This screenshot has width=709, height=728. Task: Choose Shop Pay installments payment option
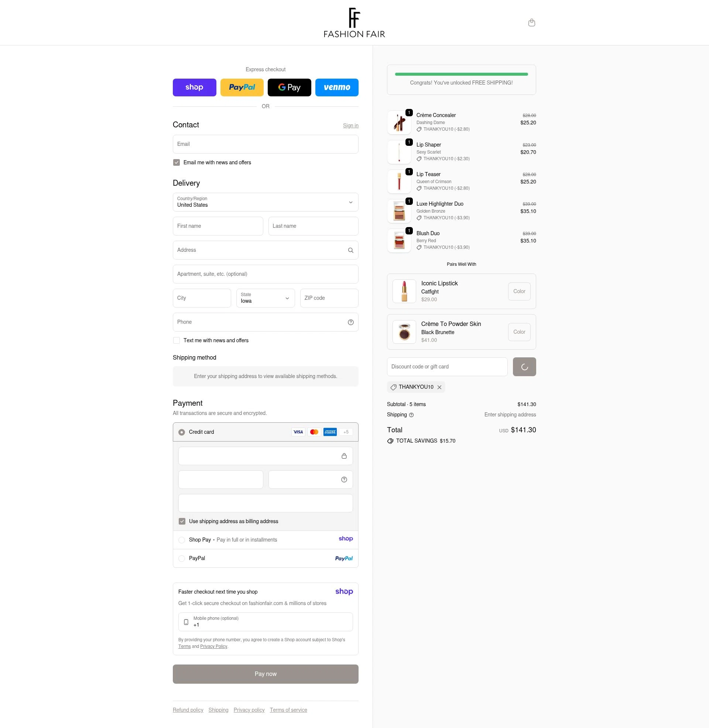point(182,539)
